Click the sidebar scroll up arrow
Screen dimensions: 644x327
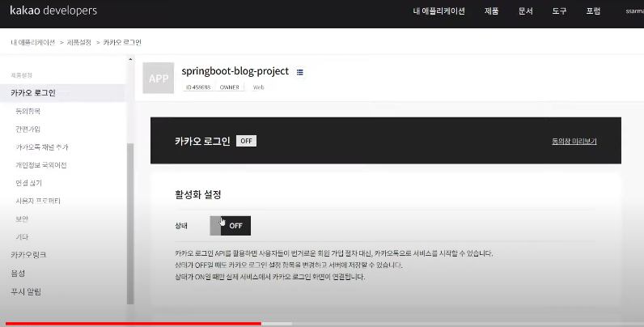pos(130,60)
